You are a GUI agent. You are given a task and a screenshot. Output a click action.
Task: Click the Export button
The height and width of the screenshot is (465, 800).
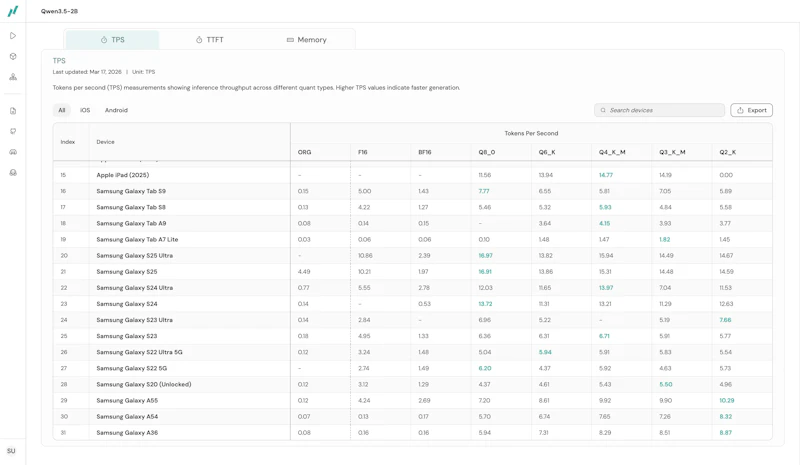(x=752, y=110)
